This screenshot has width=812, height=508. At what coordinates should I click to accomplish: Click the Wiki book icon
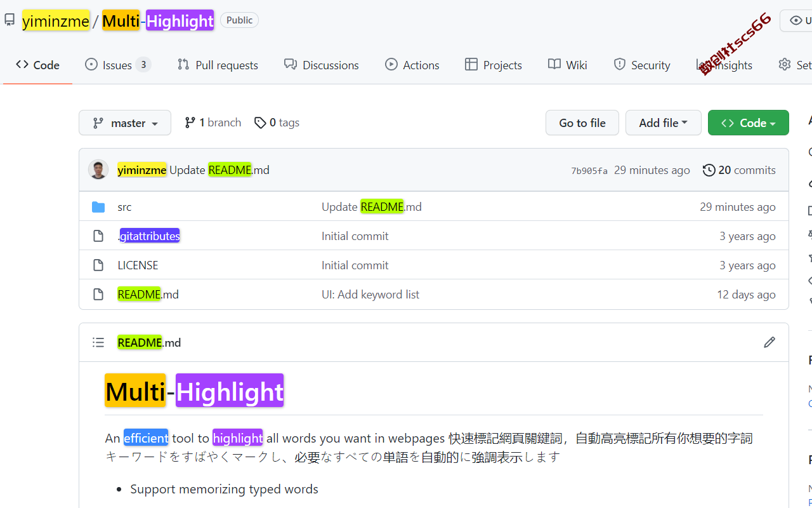(x=554, y=64)
